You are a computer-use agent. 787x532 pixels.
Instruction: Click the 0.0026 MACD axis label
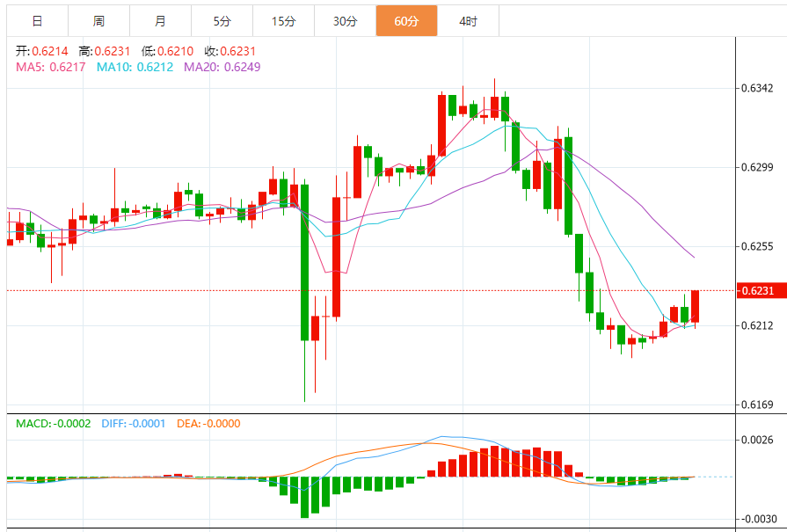click(757, 440)
